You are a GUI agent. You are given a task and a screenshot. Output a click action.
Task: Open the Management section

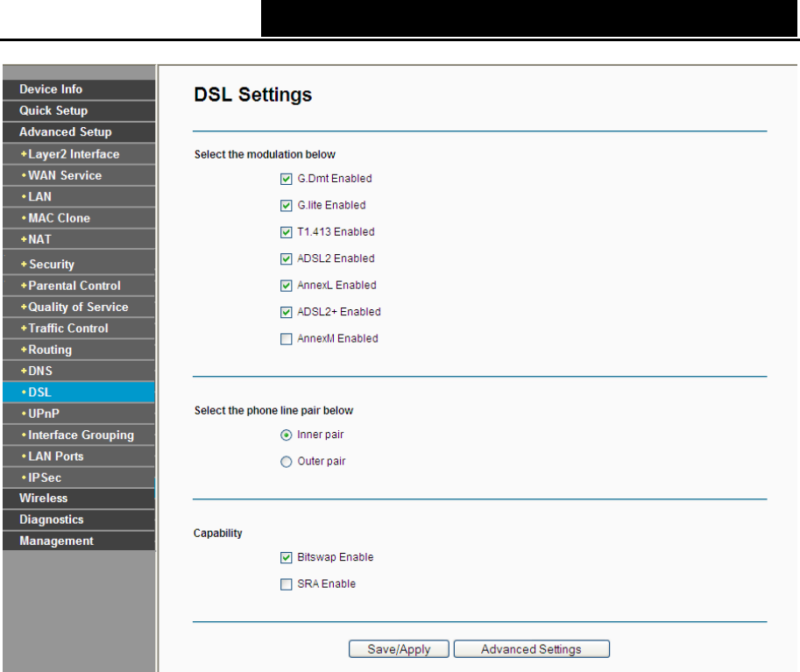click(x=79, y=541)
